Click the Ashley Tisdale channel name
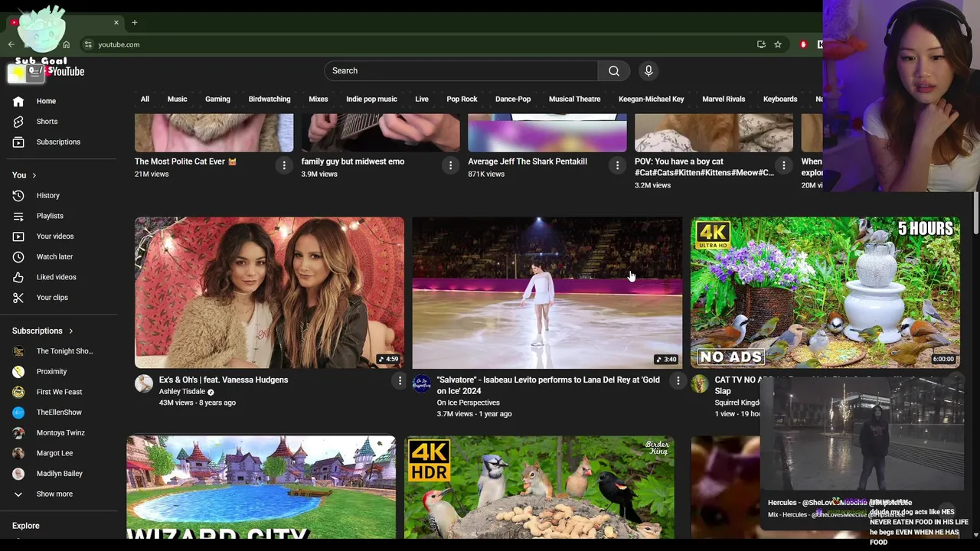 coord(182,392)
